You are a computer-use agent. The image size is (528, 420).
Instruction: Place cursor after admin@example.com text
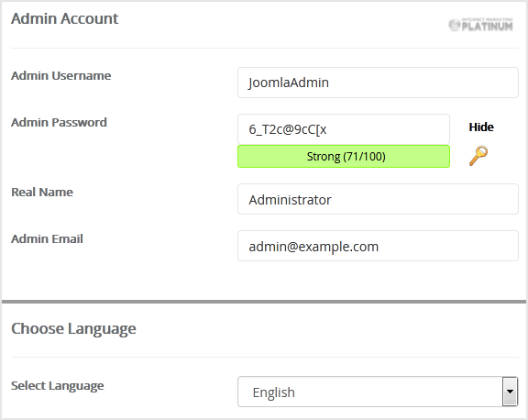[x=379, y=247]
